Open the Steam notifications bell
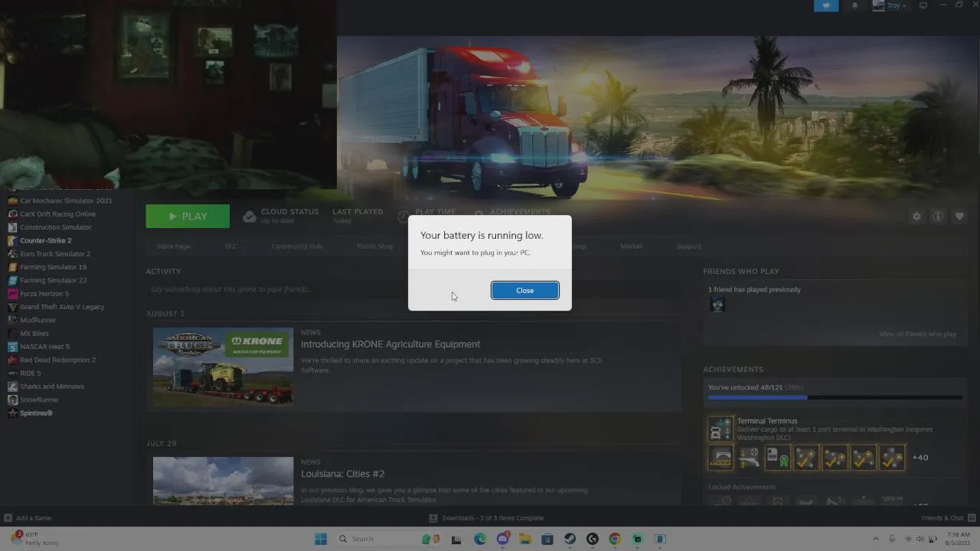This screenshot has height=551, width=980. pyautogui.click(x=854, y=5)
